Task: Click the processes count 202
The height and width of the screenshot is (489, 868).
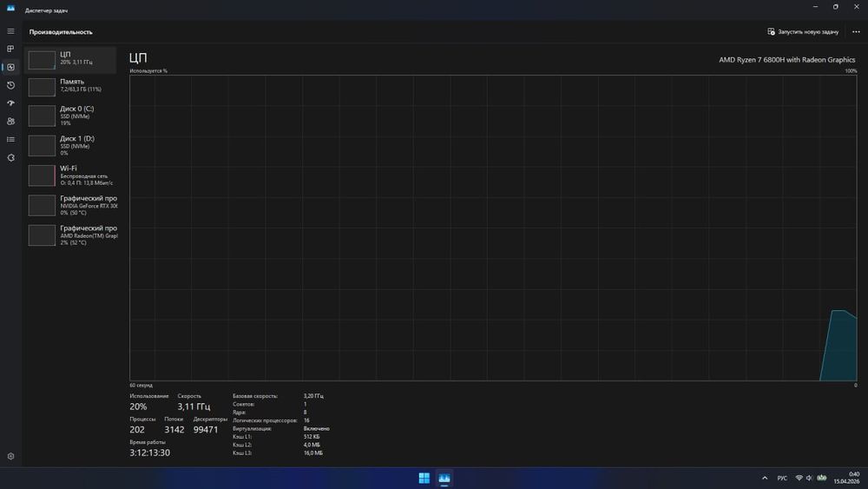Action: [137, 430]
